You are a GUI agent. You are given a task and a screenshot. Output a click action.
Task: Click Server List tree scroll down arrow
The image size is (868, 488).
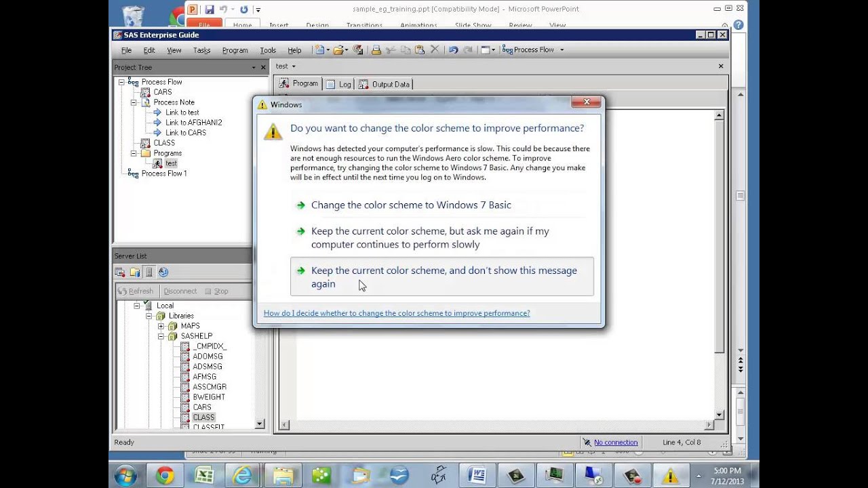pos(259,424)
